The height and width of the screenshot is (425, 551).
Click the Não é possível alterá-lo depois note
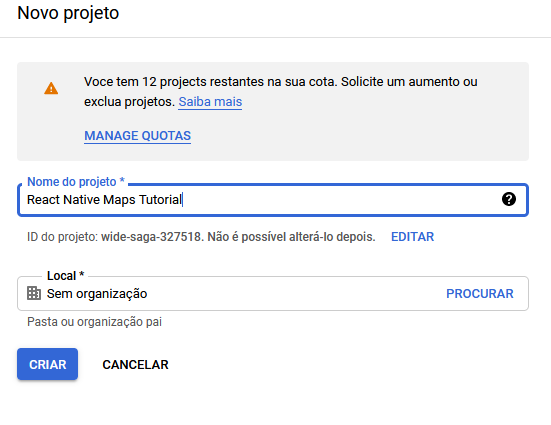[291, 237]
